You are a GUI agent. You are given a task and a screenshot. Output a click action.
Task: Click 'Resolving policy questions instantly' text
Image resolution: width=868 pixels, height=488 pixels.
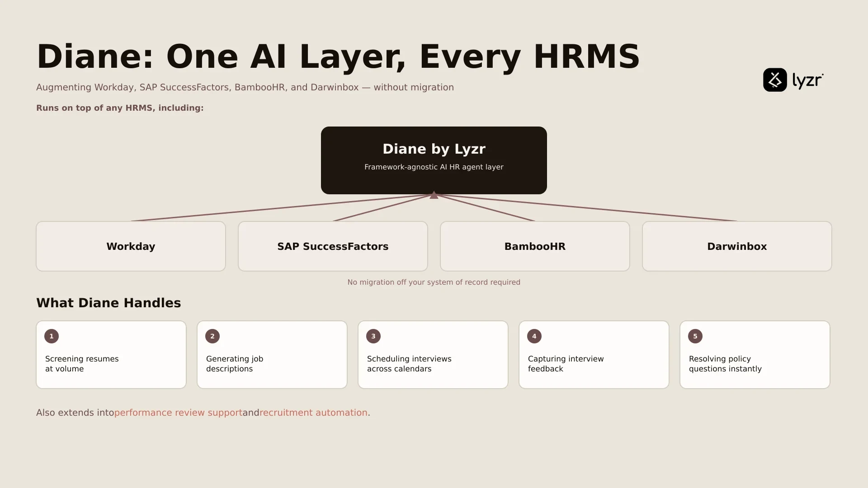point(725,364)
